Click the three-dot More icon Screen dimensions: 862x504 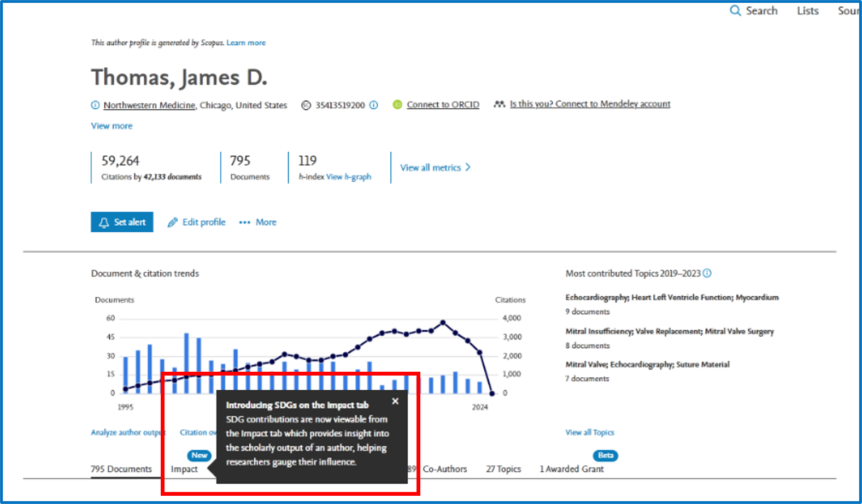pos(244,222)
